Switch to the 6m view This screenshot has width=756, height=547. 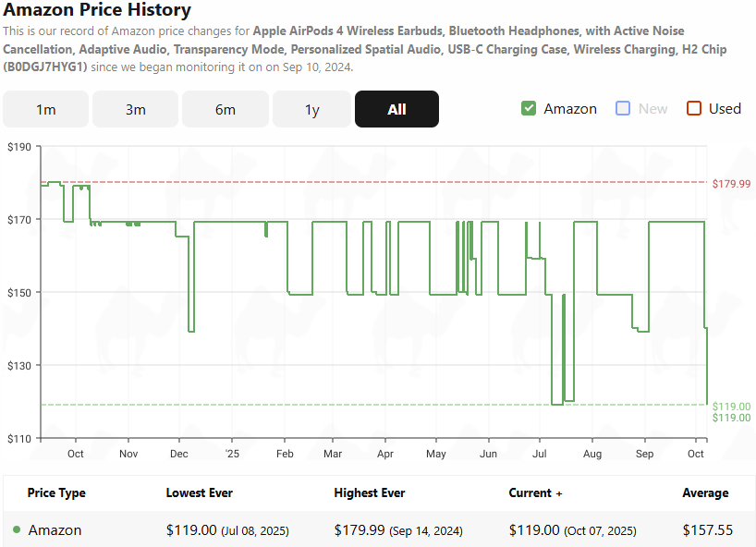point(225,108)
